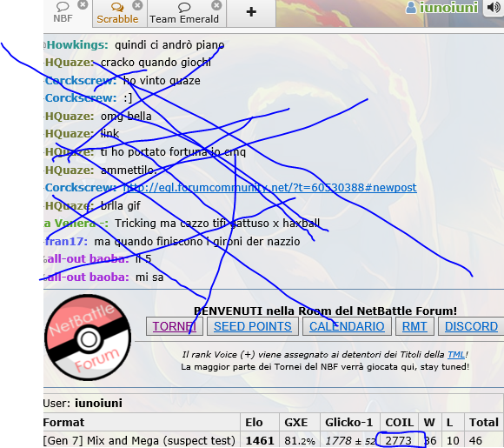Close the Scrabble tab

[x=137, y=5]
